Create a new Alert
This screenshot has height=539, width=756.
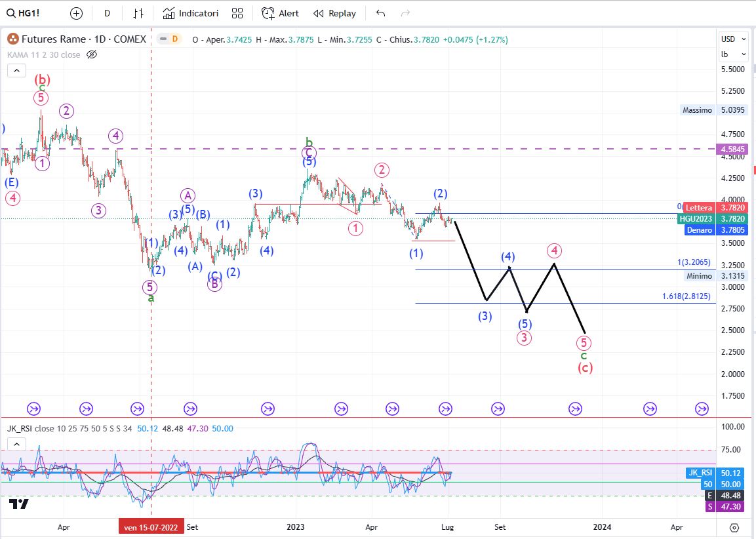[280, 13]
